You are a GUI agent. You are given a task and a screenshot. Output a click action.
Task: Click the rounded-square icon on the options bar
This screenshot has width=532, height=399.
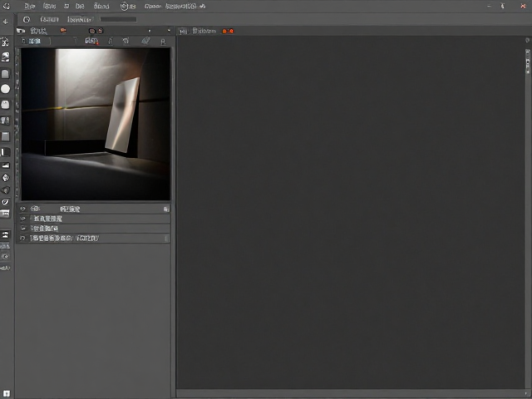pyautogui.click(x=27, y=19)
